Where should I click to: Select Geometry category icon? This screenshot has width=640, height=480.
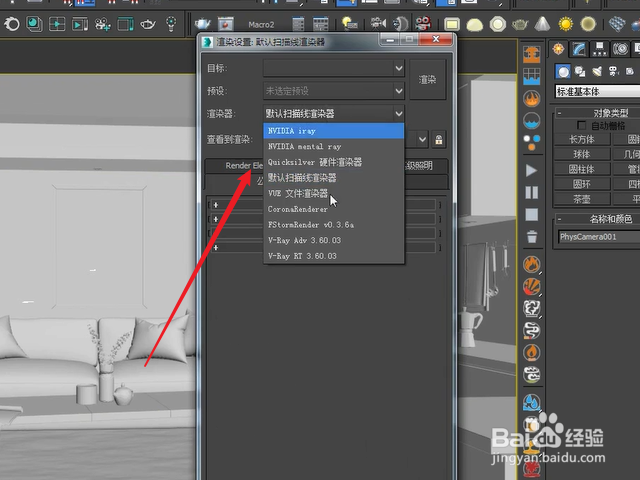click(563, 72)
